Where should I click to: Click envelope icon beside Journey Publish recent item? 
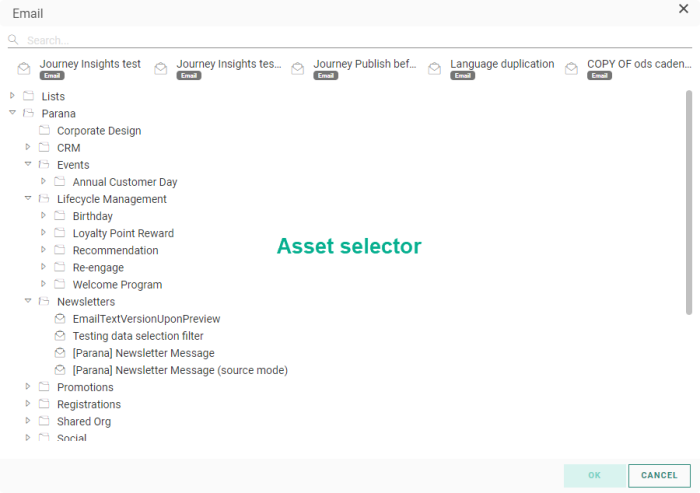297,69
